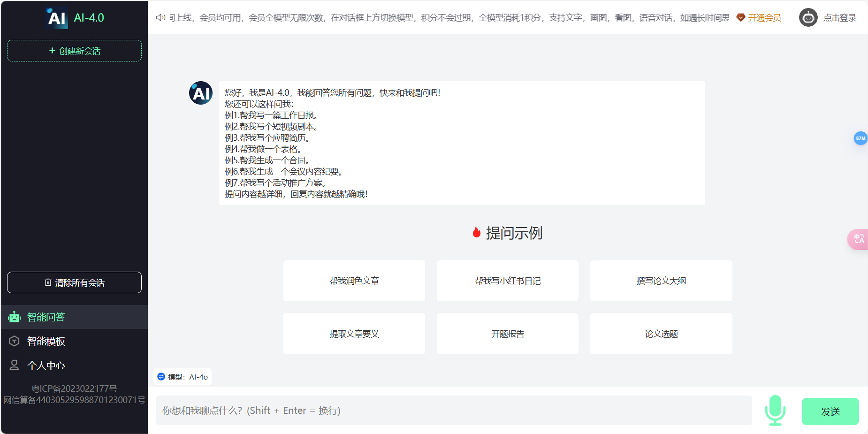The height and width of the screenshot is (434, 868).
Task: Click the pink translate floating icon
Action: [x=860, y=239]
